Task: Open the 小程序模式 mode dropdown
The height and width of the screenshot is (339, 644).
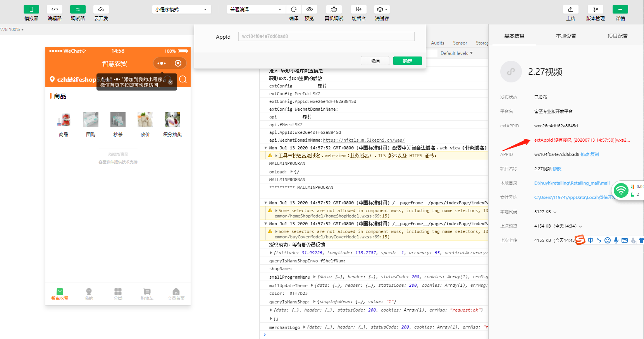Action: 181,9
